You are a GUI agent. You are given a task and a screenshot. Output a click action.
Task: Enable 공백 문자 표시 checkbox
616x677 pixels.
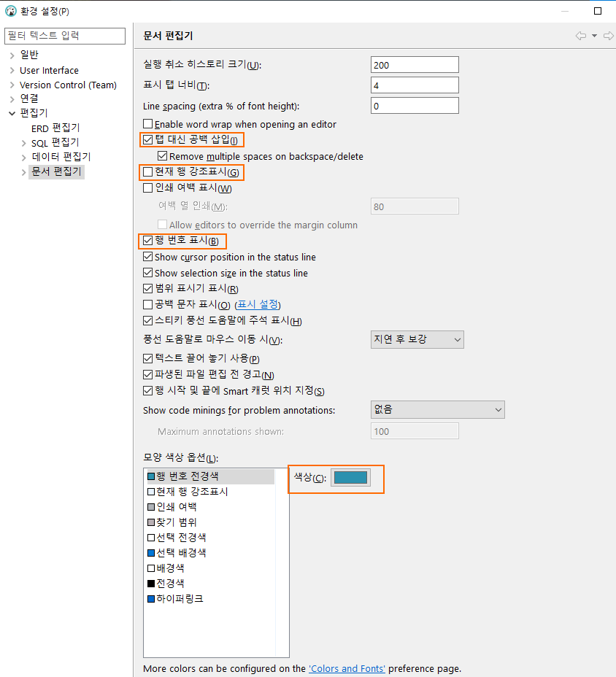coord(147,304)
